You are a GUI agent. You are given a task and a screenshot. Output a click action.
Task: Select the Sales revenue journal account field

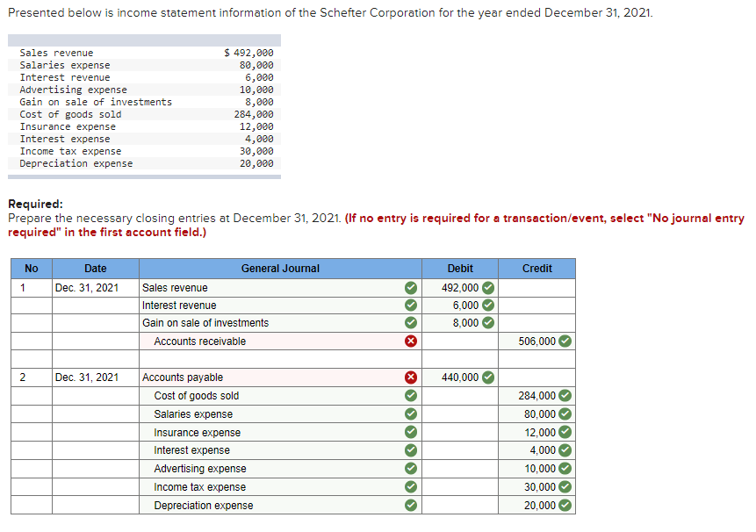[x=280, y=288]
